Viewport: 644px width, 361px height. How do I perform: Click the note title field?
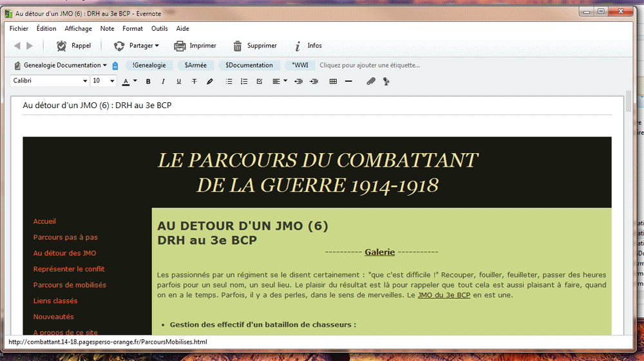317,106
